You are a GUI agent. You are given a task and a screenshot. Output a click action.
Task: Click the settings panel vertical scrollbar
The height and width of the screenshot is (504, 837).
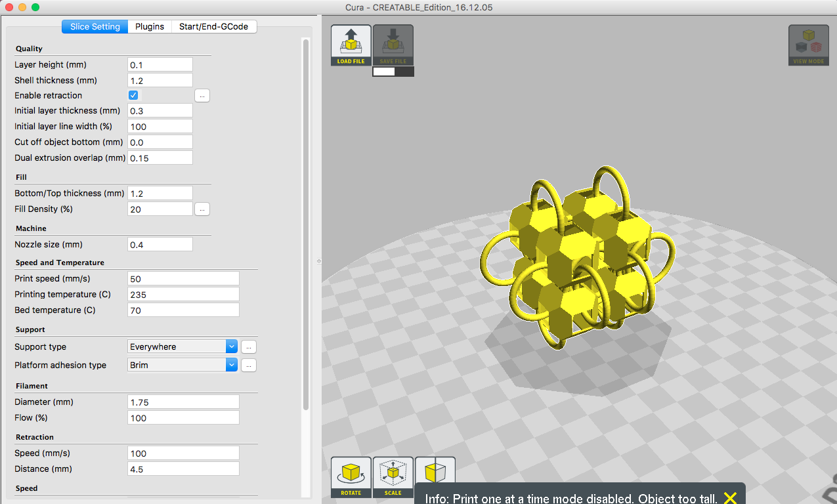(x=306, y=224)
